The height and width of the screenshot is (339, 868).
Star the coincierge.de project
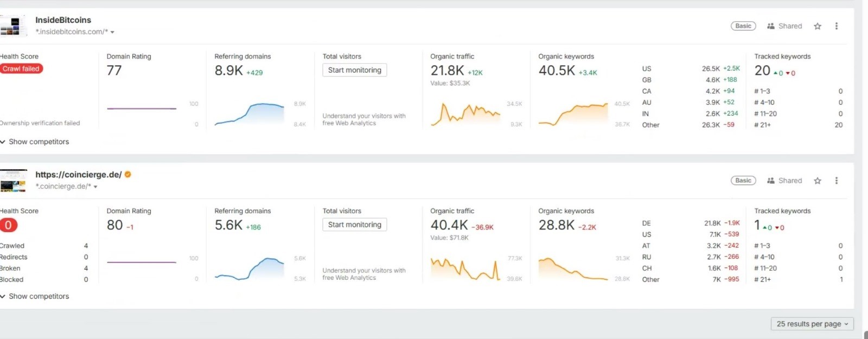[818, 181]
